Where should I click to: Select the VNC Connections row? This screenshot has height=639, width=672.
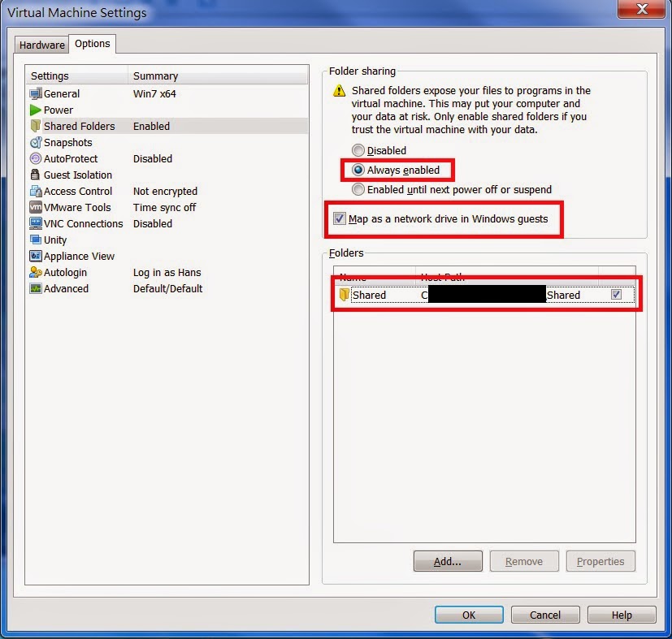pos(167,223)
